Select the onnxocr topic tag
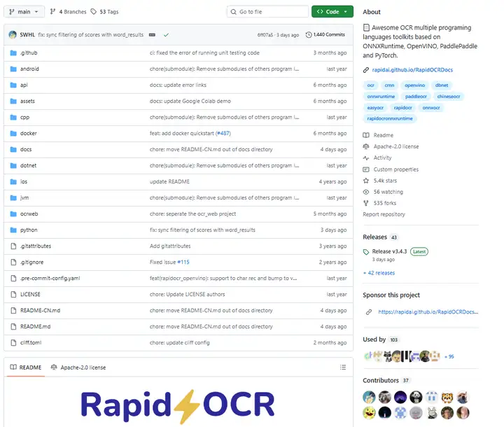Viewport: 504px width, 427px height. coord(431,108)
